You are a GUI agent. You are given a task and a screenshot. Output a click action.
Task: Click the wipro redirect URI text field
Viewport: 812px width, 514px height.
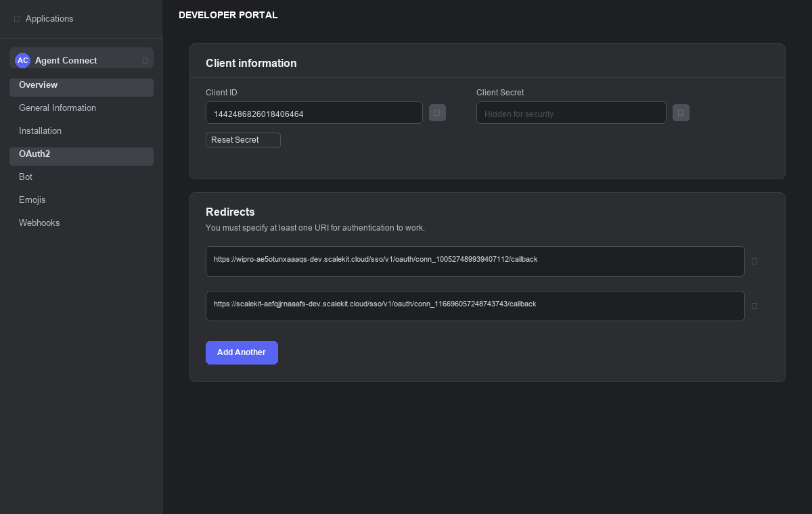pos(475,261)
